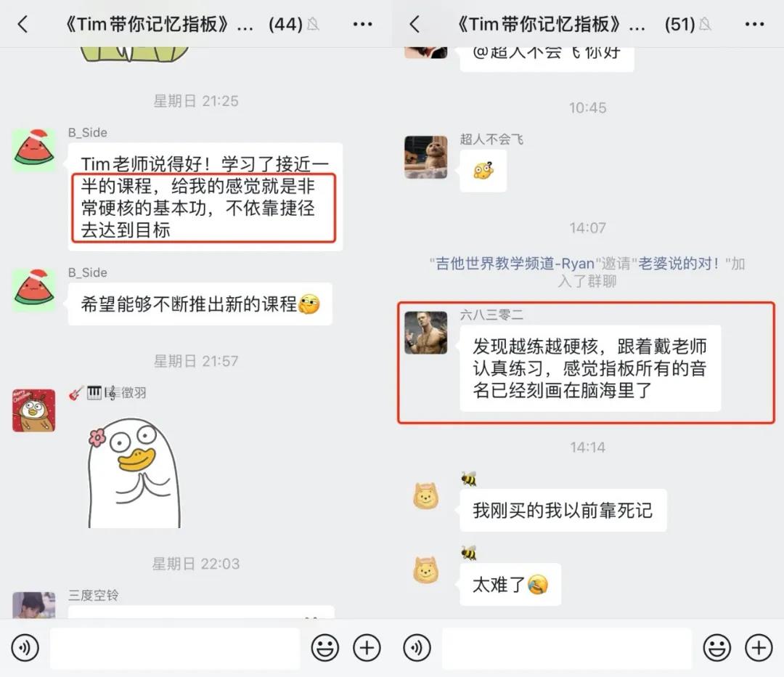Expand the plus attachments panel in left chat
The width and height of the screenshot is (784, 677).
[x=367, y=647]
